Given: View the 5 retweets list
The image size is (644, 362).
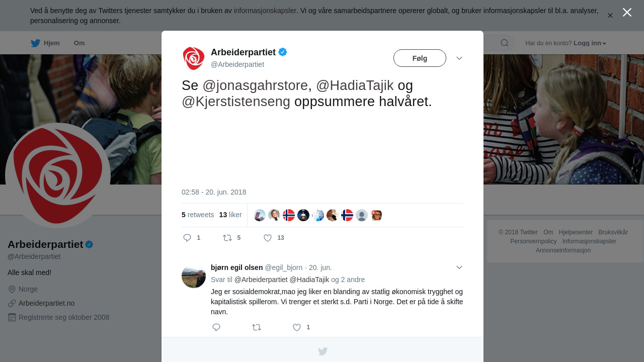Looking at the screenshot, I should [x=198, y=215].
